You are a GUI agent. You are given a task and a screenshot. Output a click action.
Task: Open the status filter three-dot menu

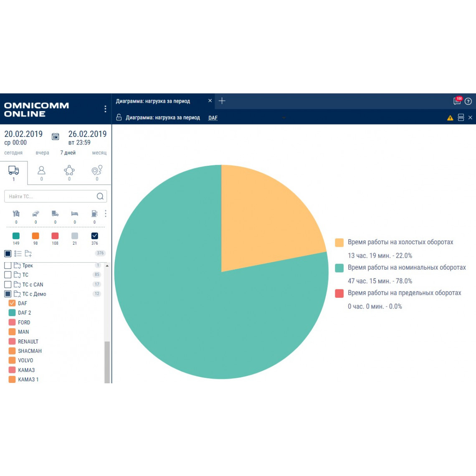coord(106,214)
